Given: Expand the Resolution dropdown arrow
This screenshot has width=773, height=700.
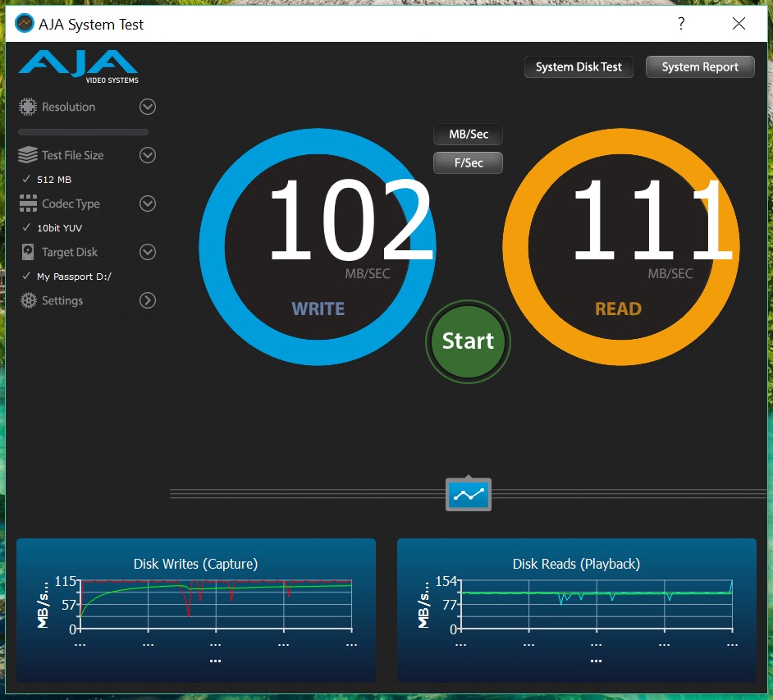Looking at the screenshot, I should pyautogui.click(x=148, y=107).
